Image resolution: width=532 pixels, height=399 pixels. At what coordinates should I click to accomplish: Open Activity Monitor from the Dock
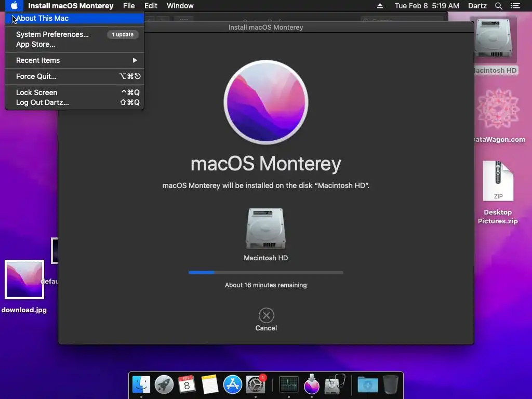tap(289, 385)
